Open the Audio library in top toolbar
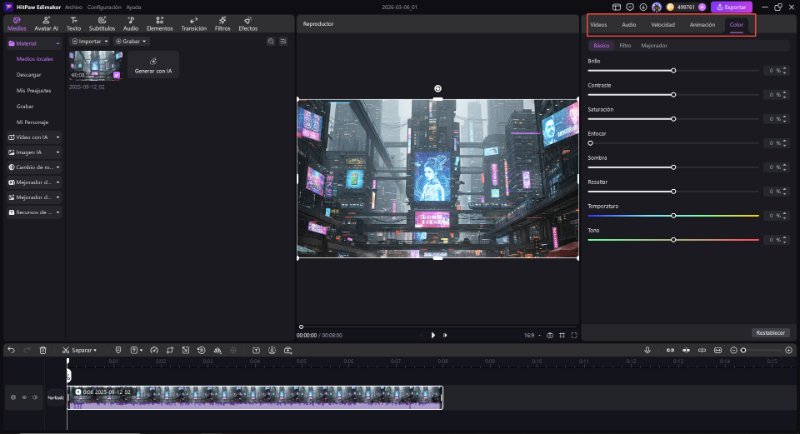The image size is (800, 434). click(x=131, y=24)
